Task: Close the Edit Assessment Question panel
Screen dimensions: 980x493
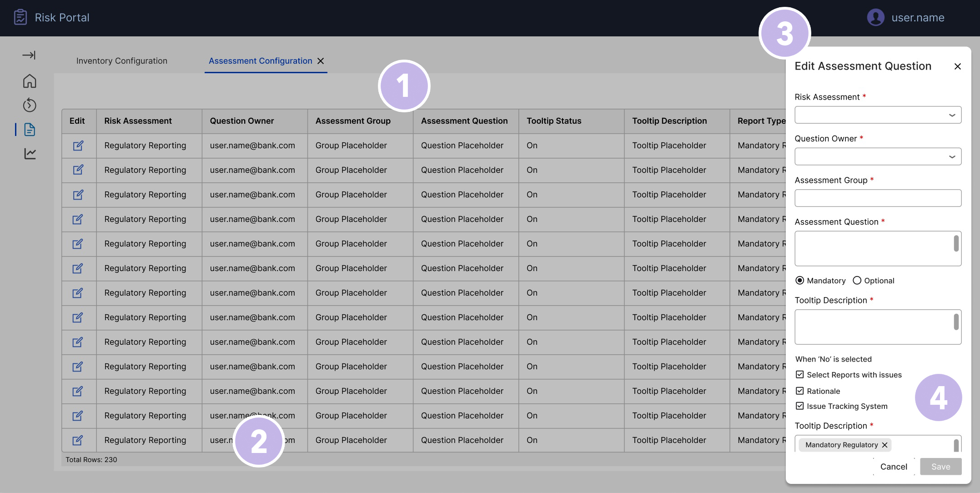Action: [x=957, y=66]
